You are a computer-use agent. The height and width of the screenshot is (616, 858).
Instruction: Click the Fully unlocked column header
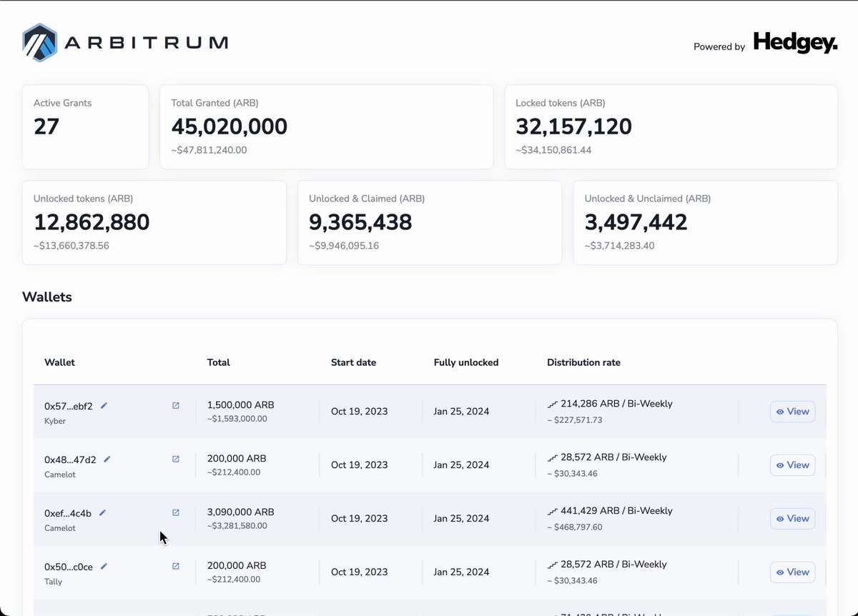point(466,362)
